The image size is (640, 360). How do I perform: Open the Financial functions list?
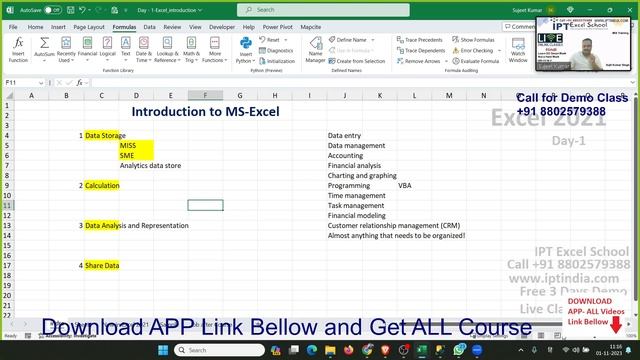(x=87, y=49)
